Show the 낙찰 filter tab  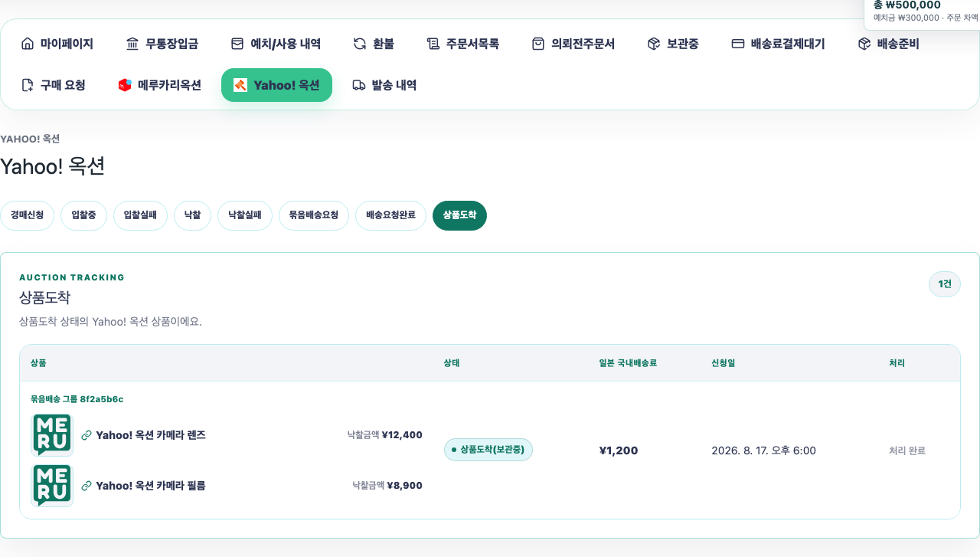coord(192,215)
